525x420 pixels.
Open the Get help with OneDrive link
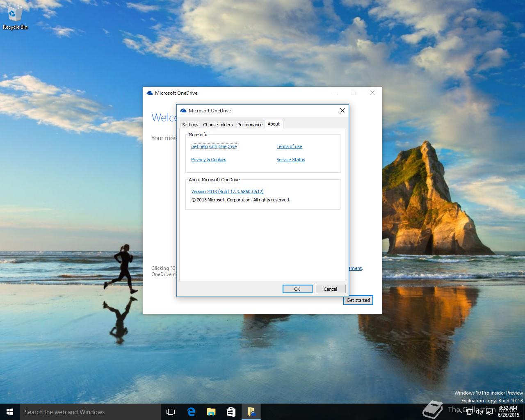pyautogui.click(x=214, y=146)
